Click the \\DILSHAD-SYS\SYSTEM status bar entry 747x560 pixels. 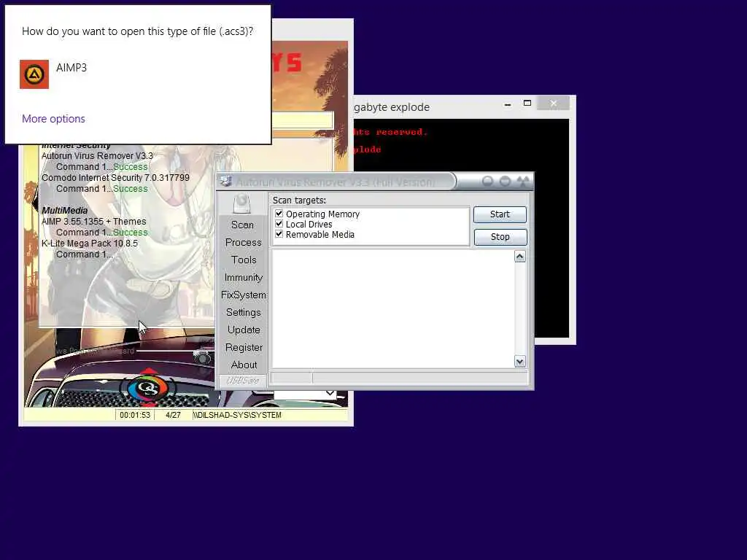[x=237, y=415]
